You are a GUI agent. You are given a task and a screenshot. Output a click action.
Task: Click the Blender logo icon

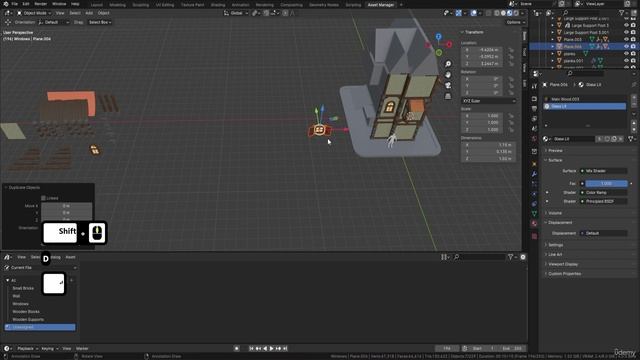pos(5,4)
